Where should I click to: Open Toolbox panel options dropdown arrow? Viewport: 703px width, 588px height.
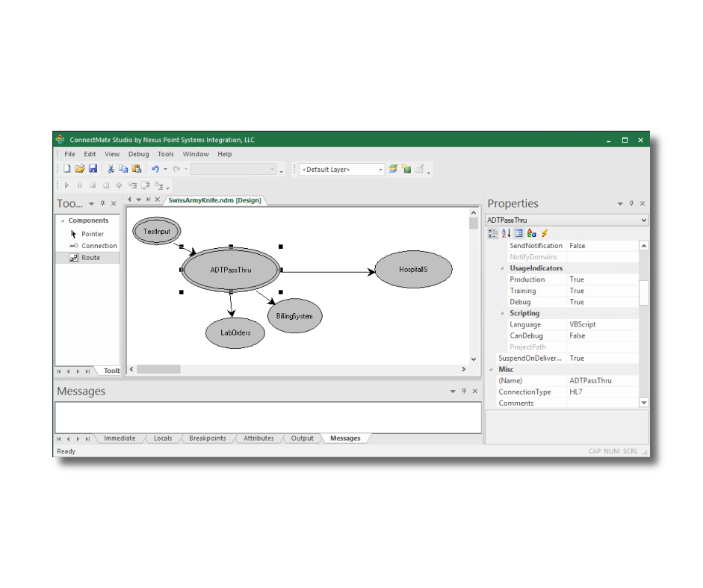91,204
